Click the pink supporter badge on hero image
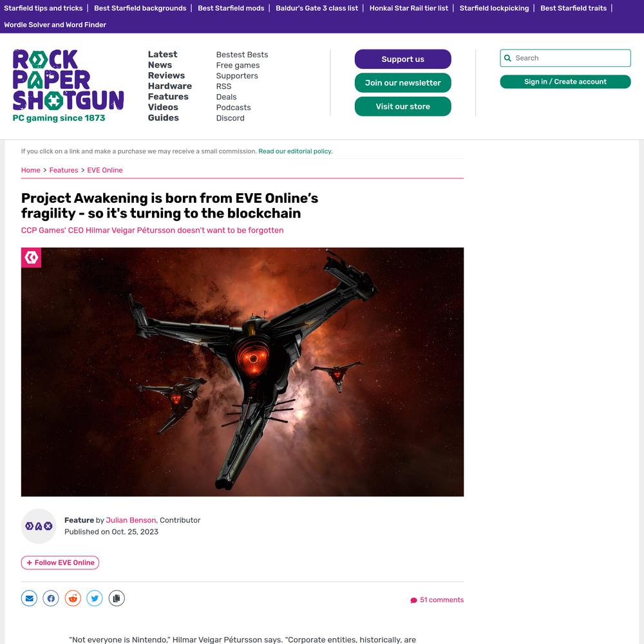 [x=31, y=258]
